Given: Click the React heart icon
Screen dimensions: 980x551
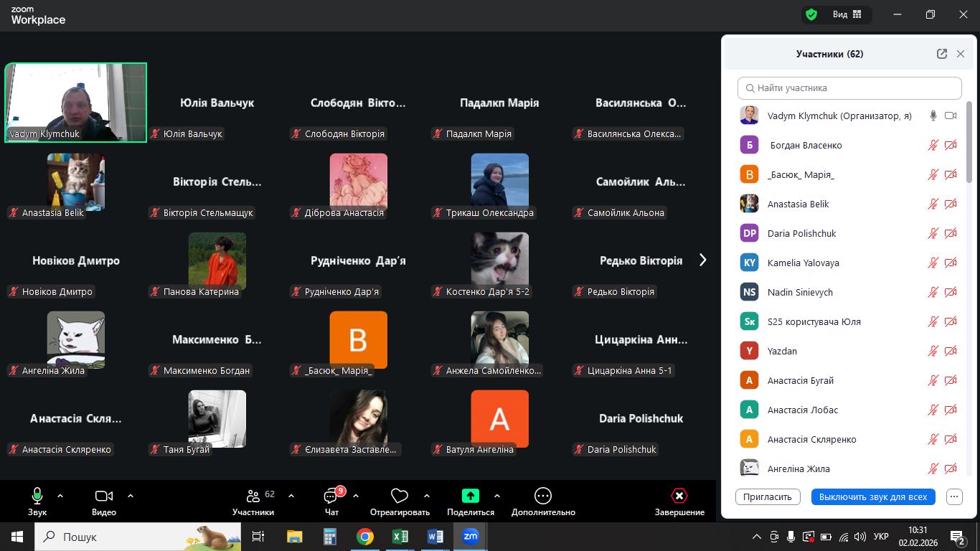Looking at the screenshot, I should pyautogui.click(x=400, y=496).
